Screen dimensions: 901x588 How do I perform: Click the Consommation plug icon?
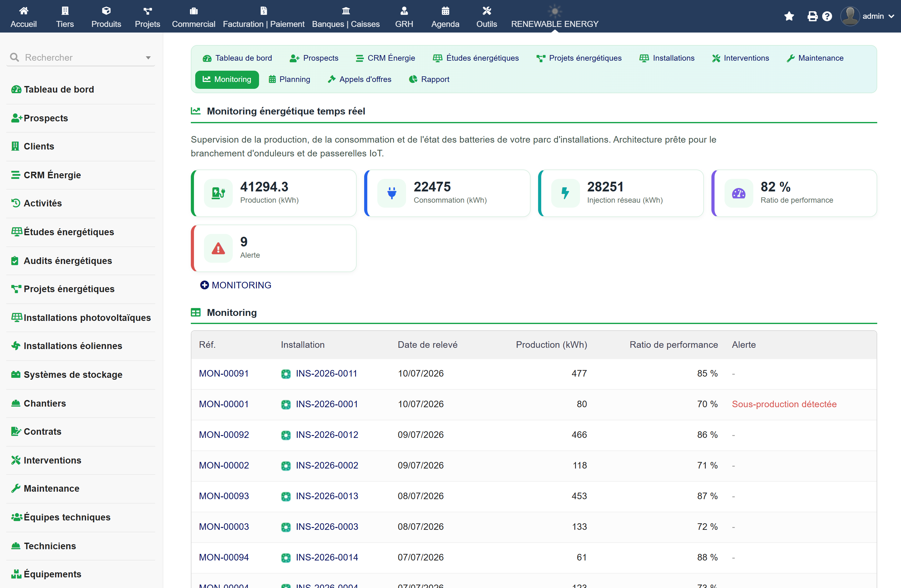(391, 193)
